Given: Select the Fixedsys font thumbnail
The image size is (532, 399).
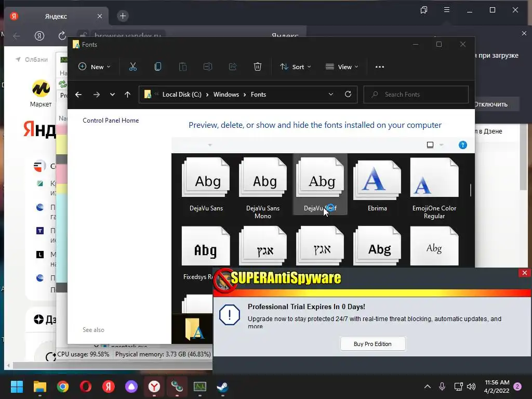Looking at the screenshot, I should click(206, 246).
